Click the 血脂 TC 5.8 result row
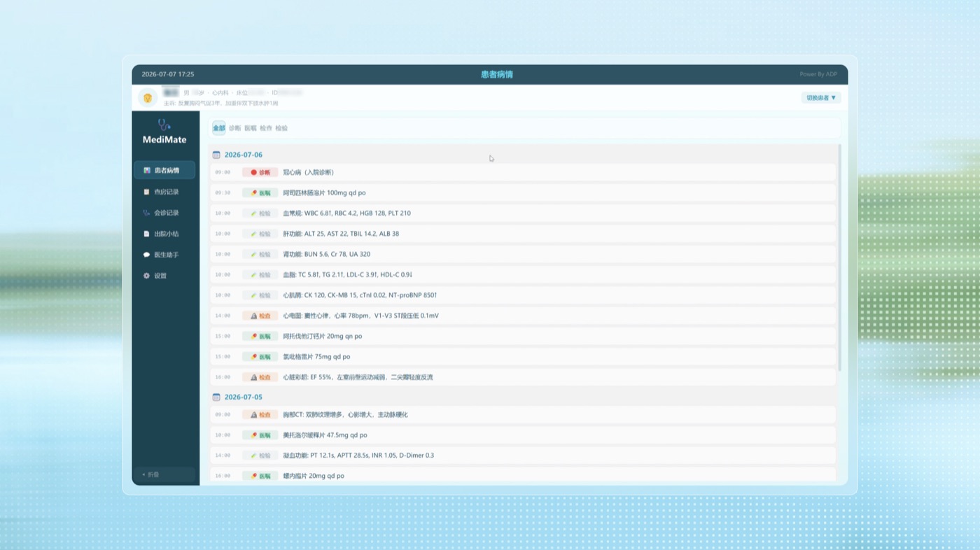The image size is (980, 550). 523,275
